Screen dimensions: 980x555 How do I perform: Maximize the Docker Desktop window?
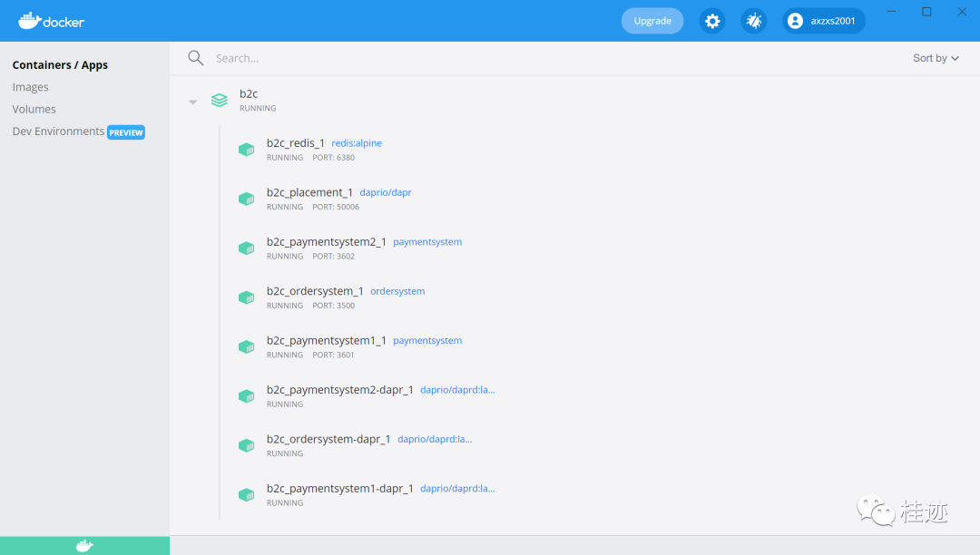(926, 11)
